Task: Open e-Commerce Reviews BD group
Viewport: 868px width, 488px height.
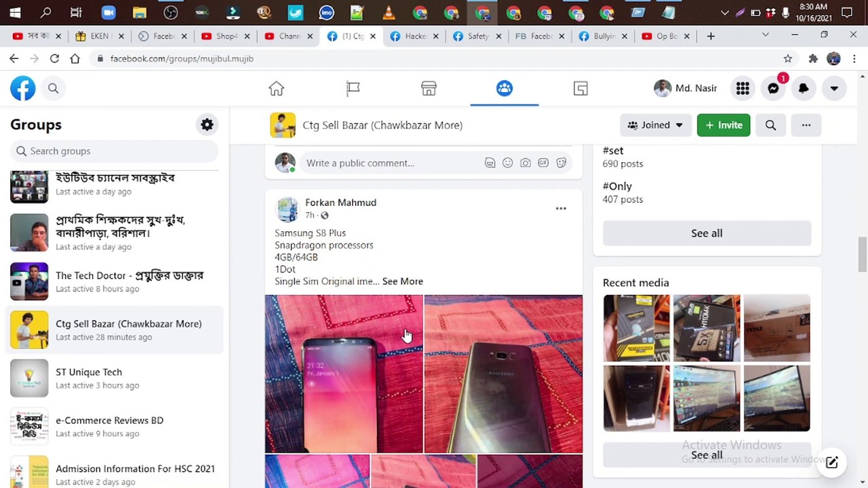Action: click(114, 426)
